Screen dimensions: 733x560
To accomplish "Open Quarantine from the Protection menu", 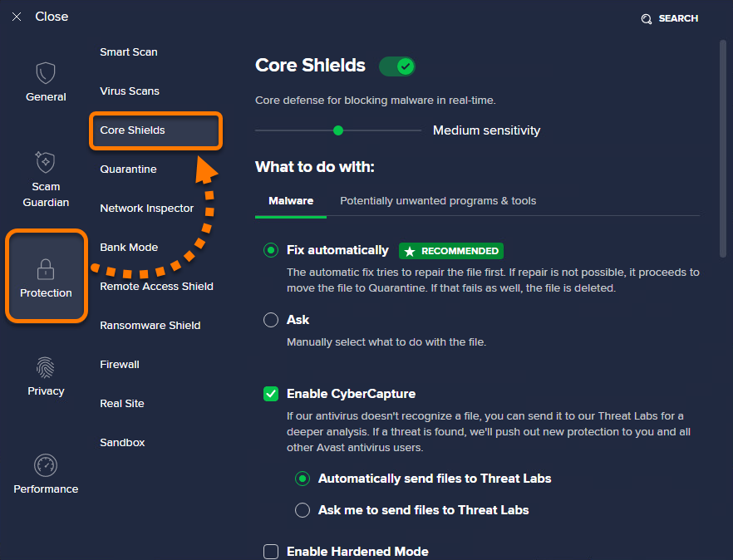I will (x=128, y=169).
